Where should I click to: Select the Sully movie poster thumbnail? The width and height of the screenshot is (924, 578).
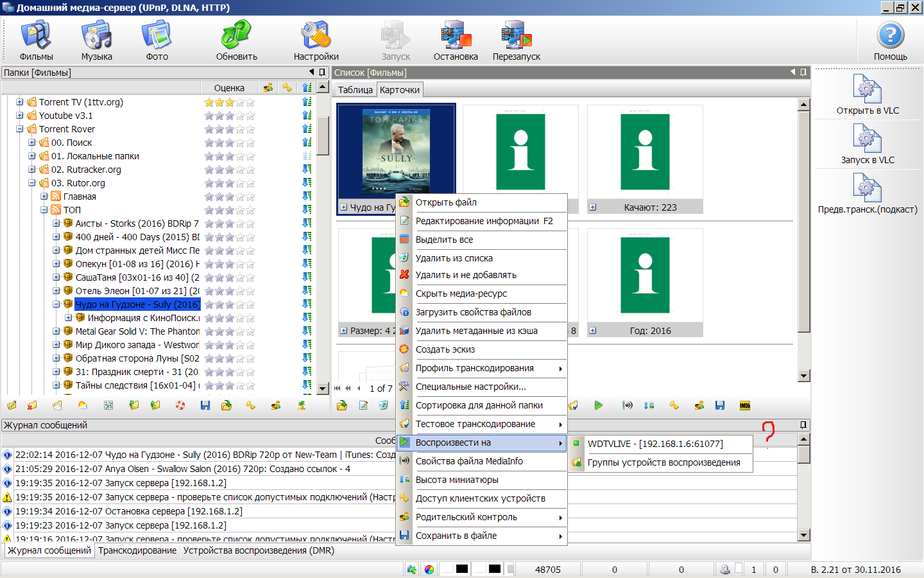(396, 151)
